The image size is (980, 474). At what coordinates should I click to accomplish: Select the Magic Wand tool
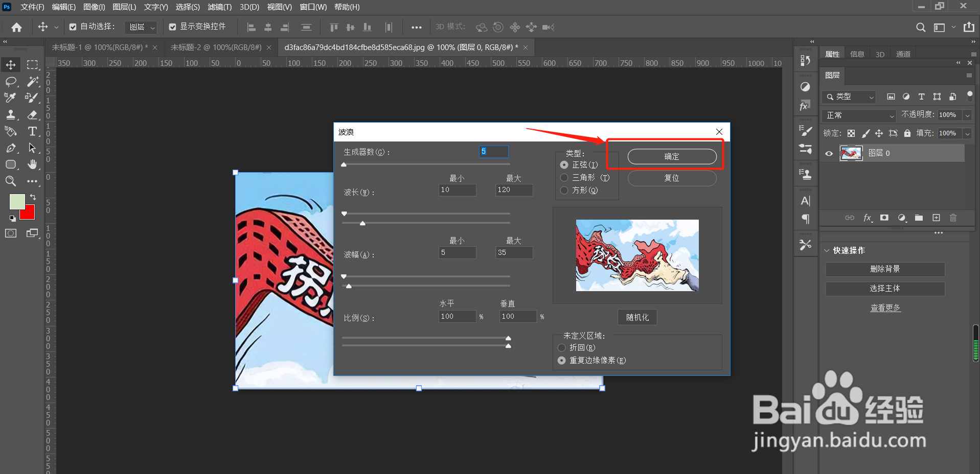pyautogui.click(x=33, y=82)
